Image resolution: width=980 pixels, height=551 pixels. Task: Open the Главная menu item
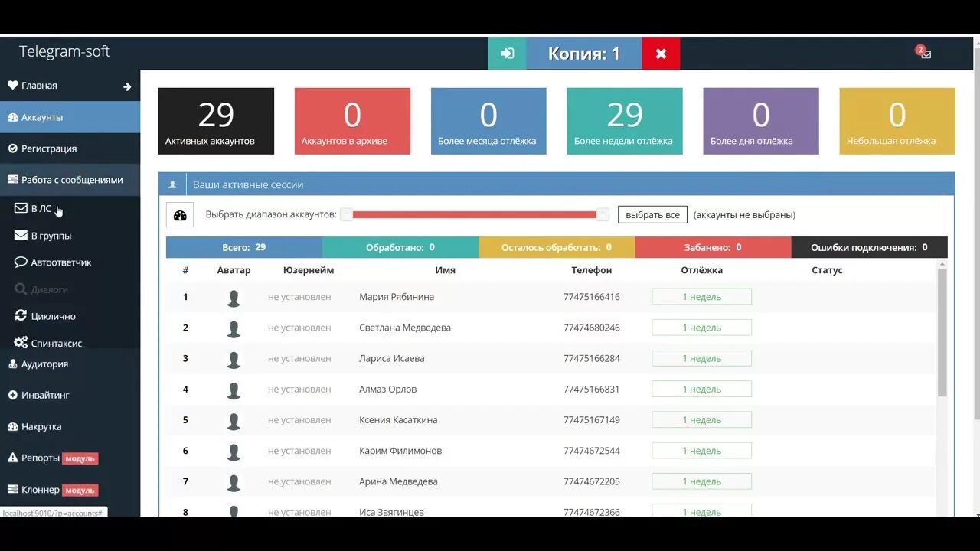[70, 86]
